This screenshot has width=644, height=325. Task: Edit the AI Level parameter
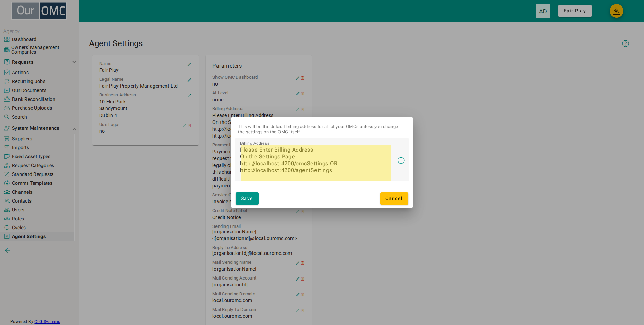click(x=298, y=94)
